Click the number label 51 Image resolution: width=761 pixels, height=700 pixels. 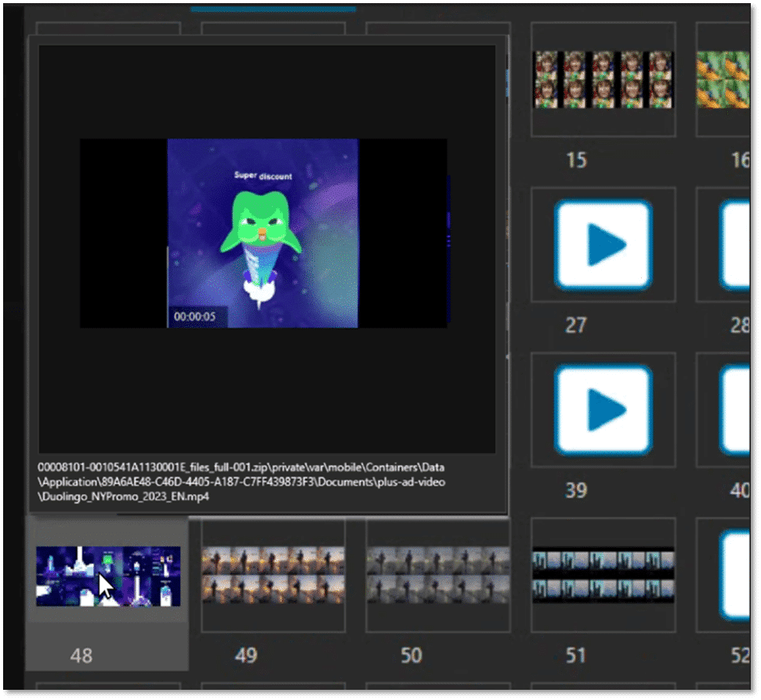point(576,655)
